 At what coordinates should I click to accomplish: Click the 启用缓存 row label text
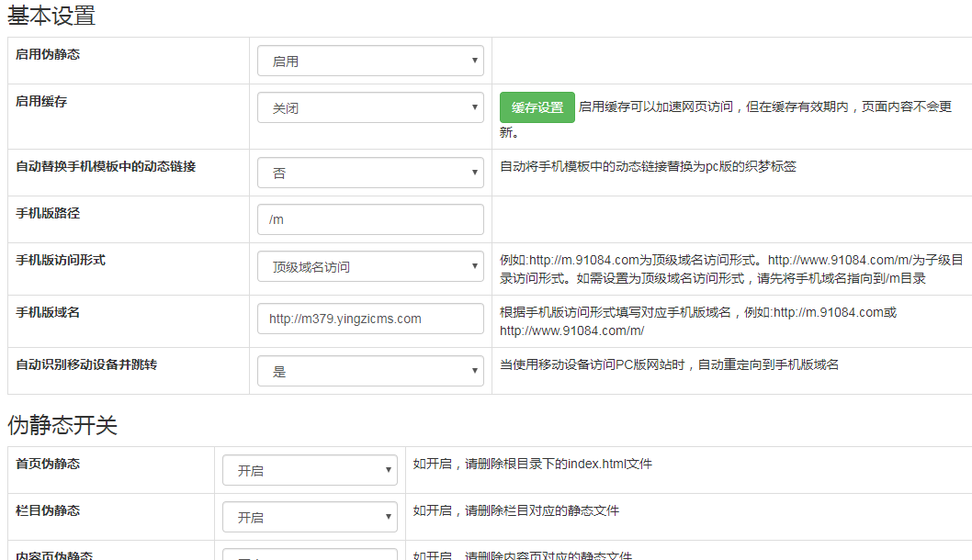41,101
